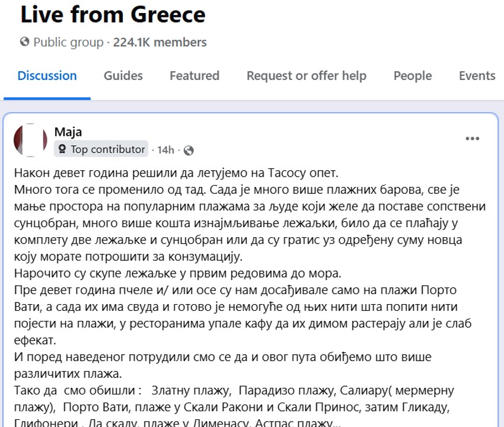Open the Guides tab
This screenshot has height=427, width=504.
click(123, 76)
